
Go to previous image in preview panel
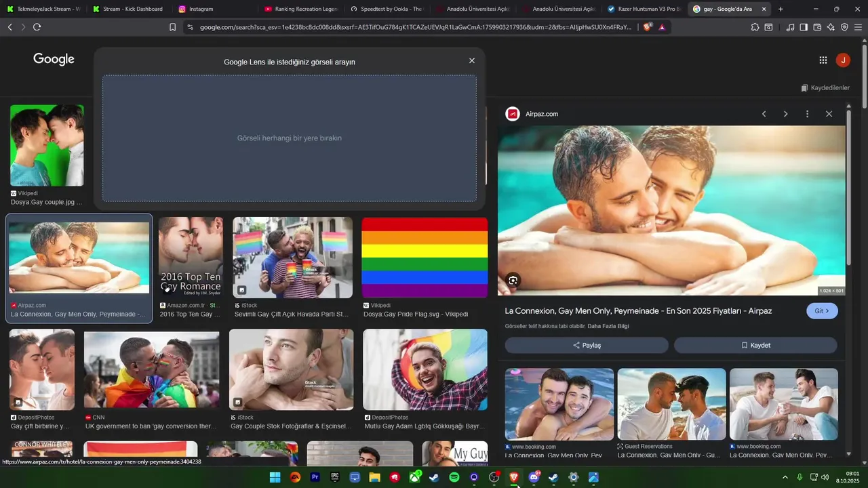(x=764, y=114)
